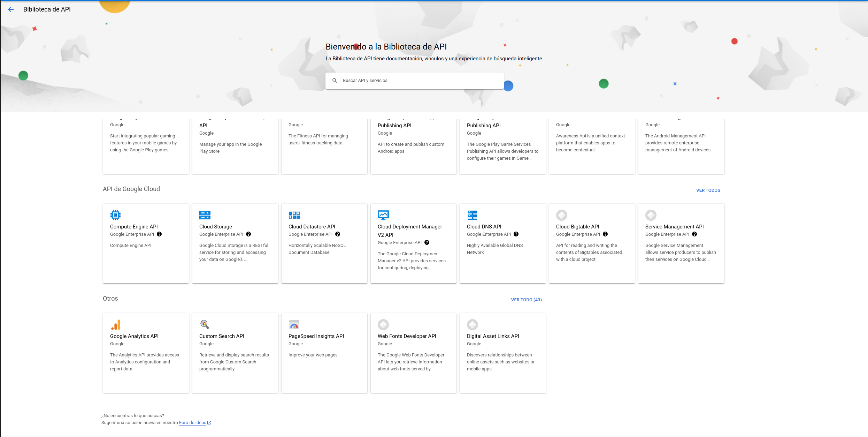The width and height of the screenshot is (868, 437).
Task: Click the Cloud Datastore API icon
Action: coord(294,215)
